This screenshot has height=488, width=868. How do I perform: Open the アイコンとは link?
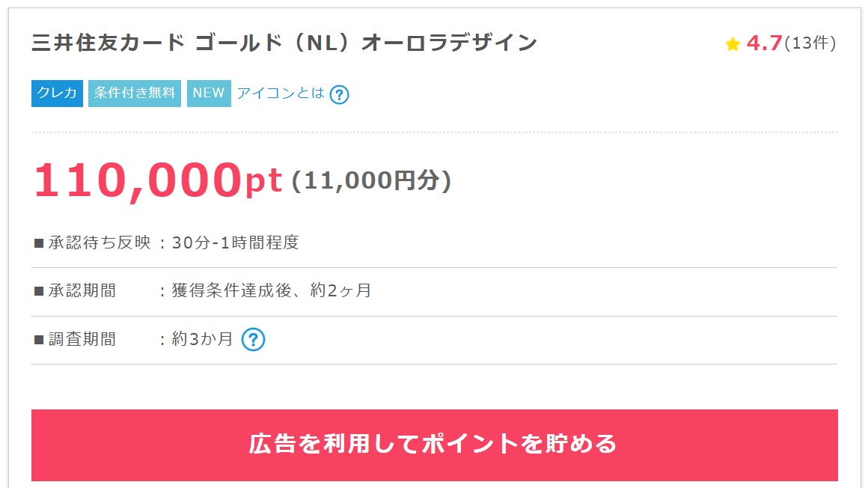[x=281, y=94]
